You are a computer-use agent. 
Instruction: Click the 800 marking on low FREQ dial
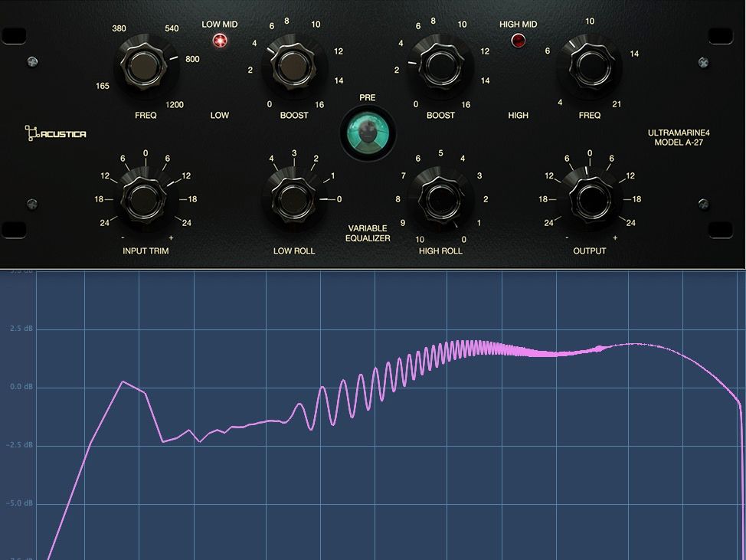[192, 59]
